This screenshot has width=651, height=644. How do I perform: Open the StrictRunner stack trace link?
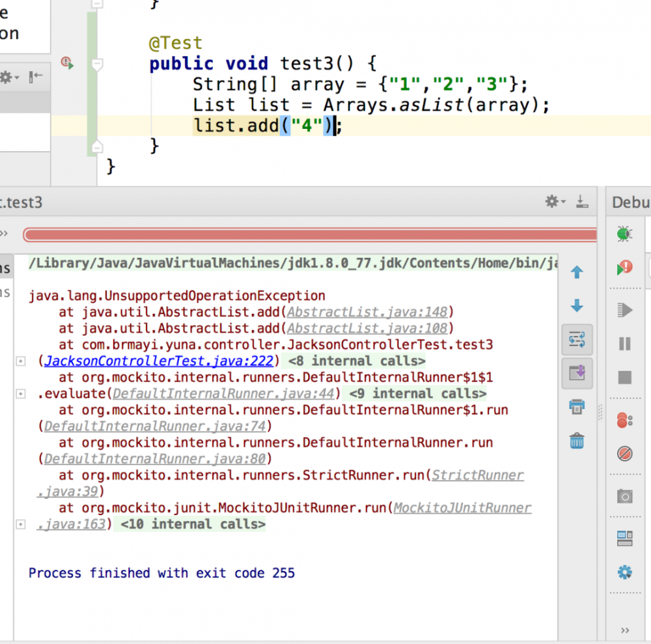(478, 475)
